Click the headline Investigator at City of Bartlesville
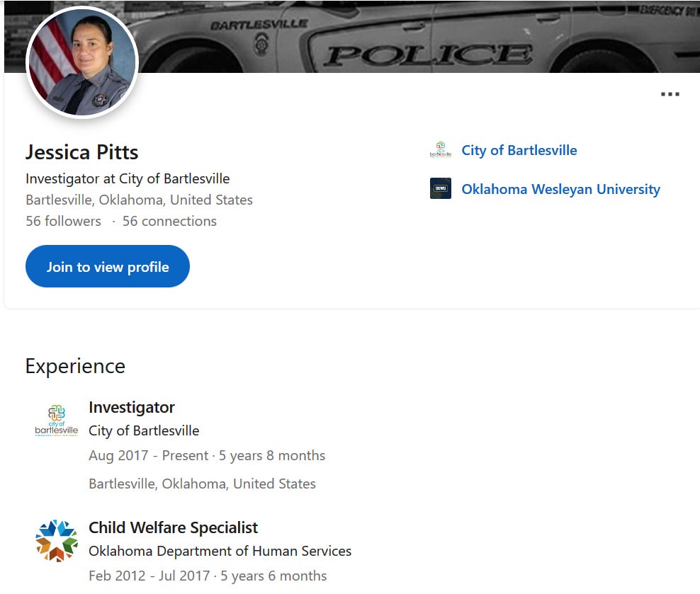Viewport: 700px width, 594px height. point(128,178)
